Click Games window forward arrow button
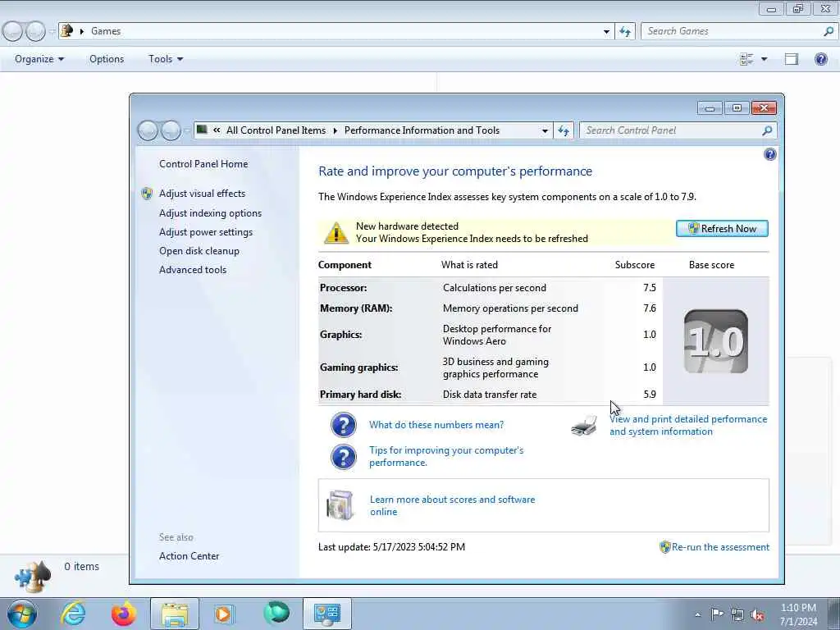Image resolution: width=840 pixels, height=630 pixels. click(36, 31)
